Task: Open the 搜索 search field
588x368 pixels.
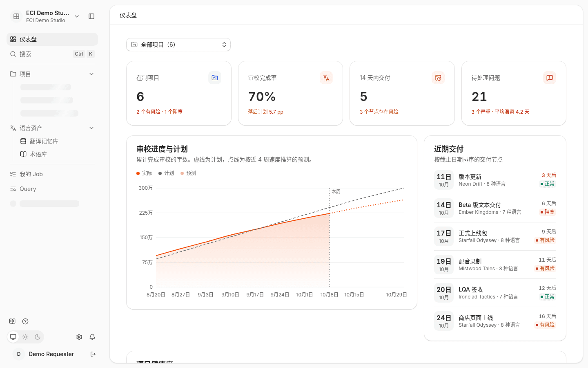Action: click(x=52, y=54)
